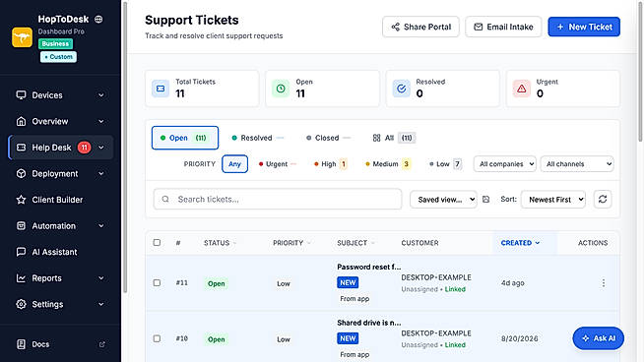Expand the Devices menu chevron

(x=101, y=95)
